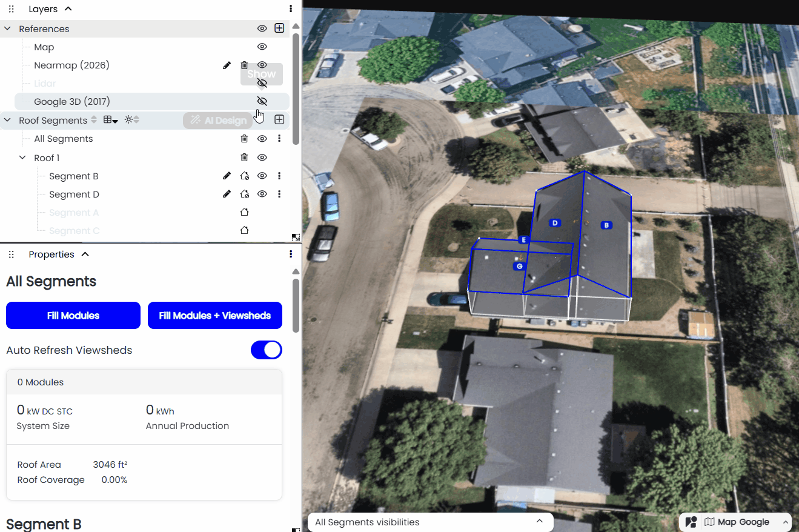Screen dimensions: 799x532
Task: Grab the Properties panel drag handle
Action: point(11,254)
